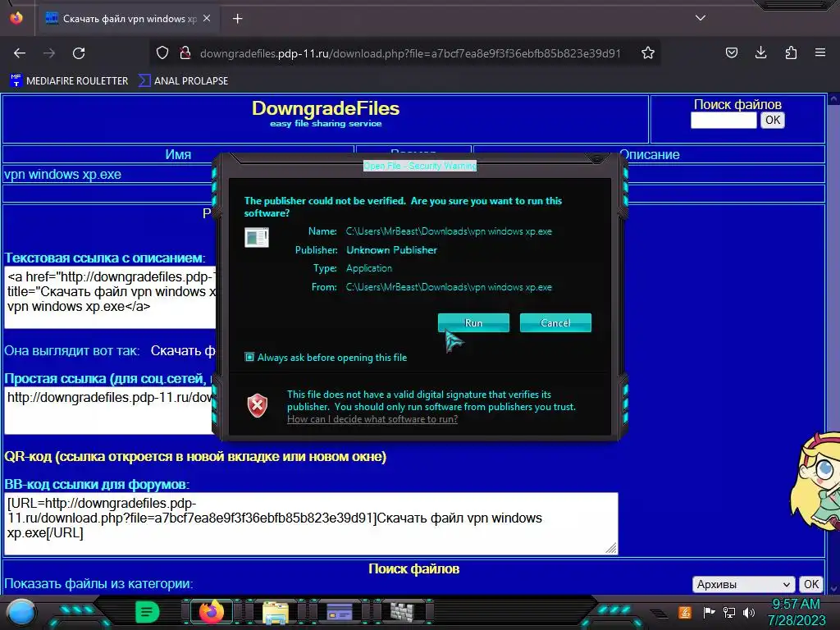Click the red shield warning icon in dialog

click(x=257, y=405)
